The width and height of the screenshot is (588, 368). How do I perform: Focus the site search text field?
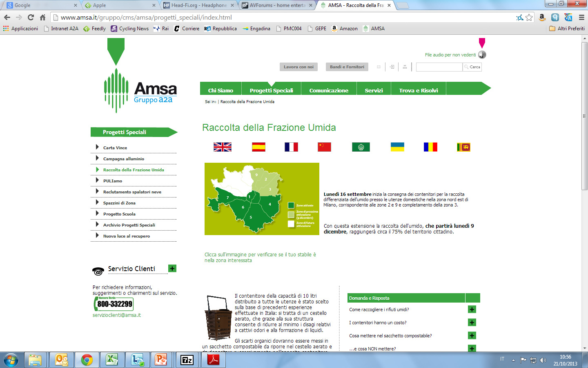439,67
